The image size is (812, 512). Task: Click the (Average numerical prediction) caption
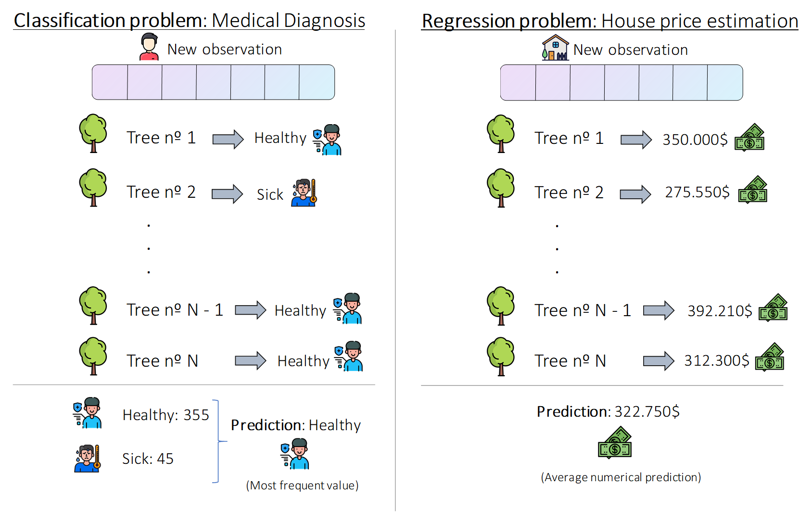621,477
